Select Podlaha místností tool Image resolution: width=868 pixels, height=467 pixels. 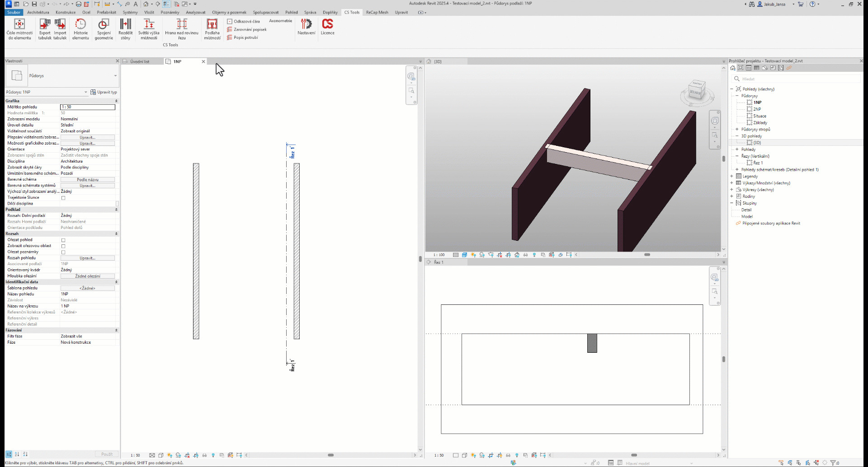click(x=212, y=29)
